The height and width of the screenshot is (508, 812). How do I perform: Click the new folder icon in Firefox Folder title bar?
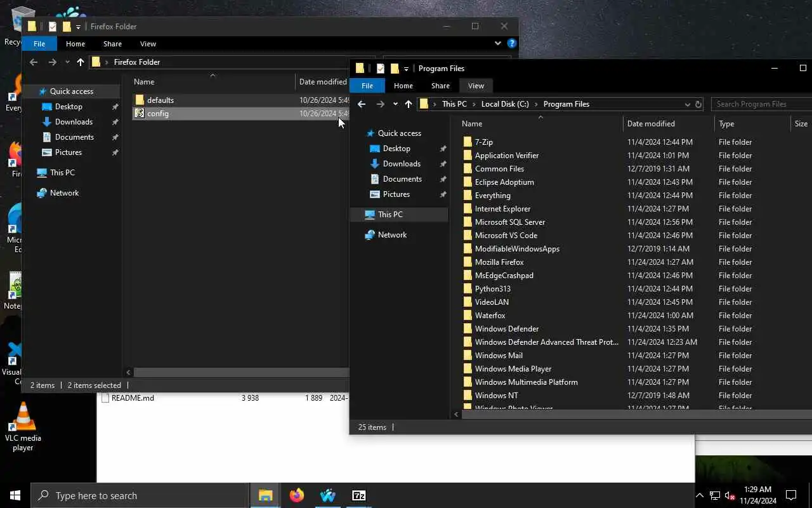[x=67, y=27]
